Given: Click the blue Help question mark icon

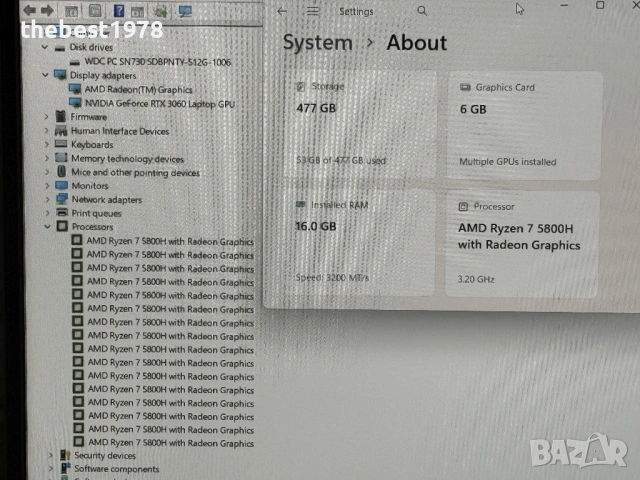Looking at the screenshot, I should tap(119, 11).
